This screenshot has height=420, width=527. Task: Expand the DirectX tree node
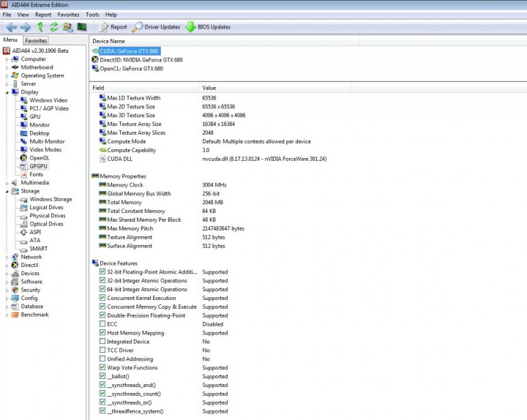coord(7,266)
